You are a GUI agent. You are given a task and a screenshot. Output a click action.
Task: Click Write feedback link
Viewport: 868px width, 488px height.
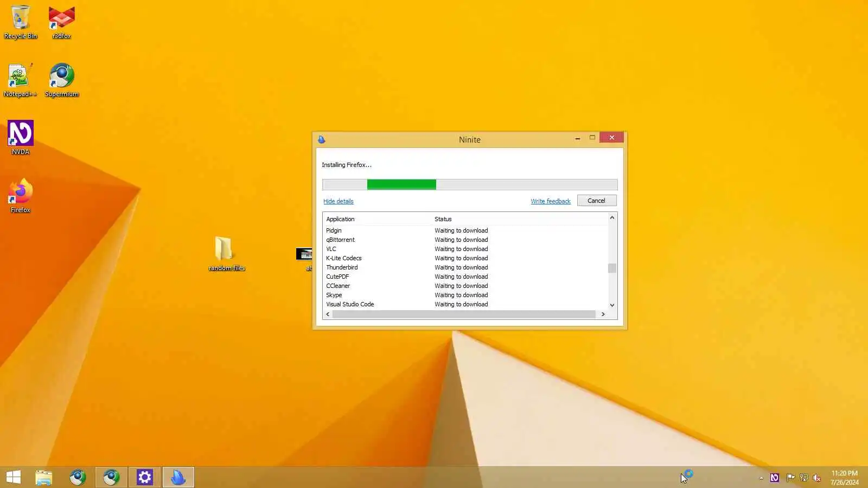pos(551,201)
